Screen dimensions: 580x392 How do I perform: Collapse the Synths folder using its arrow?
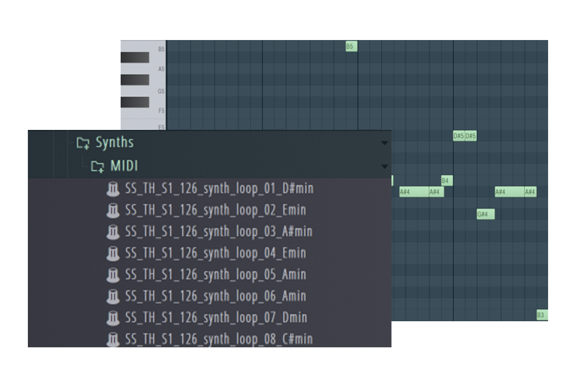coord(384,143)
